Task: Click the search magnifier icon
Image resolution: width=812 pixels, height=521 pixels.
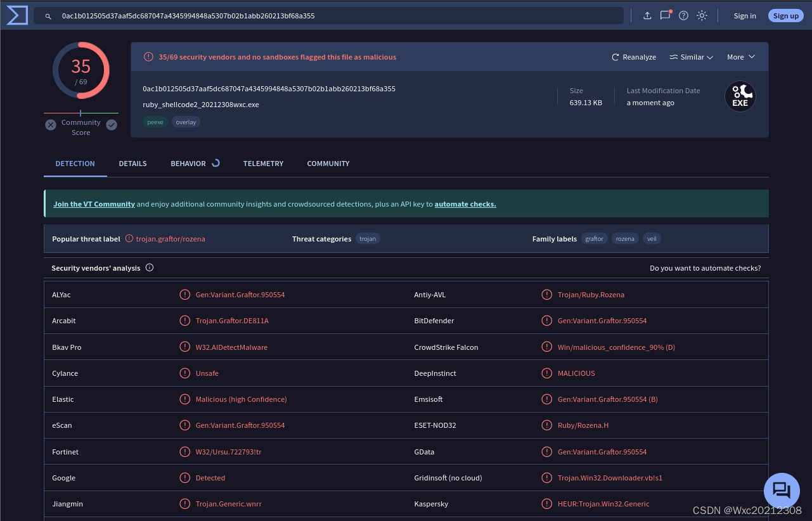Action: tap(48, 16)
